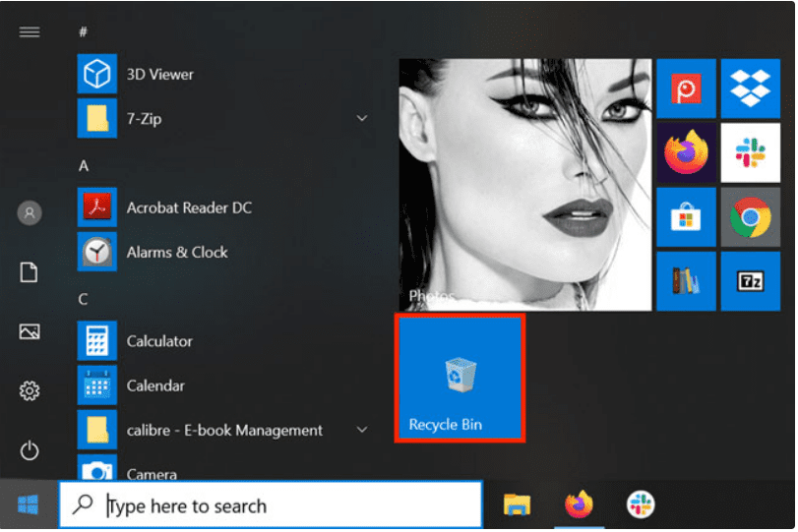This screenshot has height=532, width=798.
Task: Open the Microsoft Store tile
Action: 686,217
